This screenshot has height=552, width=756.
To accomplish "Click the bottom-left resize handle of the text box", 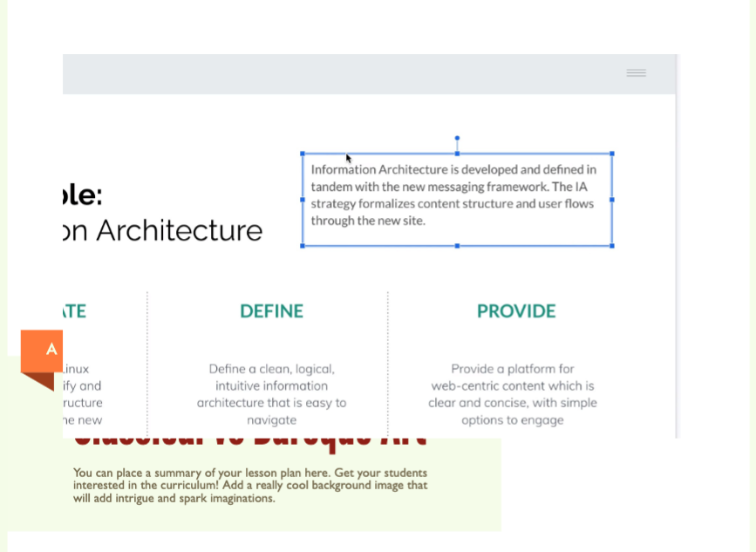I will (303, 246).
